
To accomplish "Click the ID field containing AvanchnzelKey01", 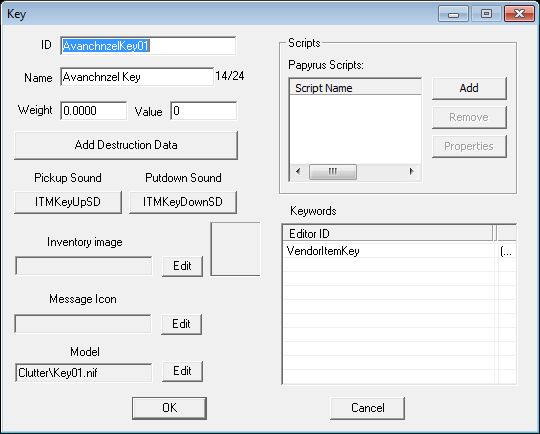I will click(x=148, y=46).
